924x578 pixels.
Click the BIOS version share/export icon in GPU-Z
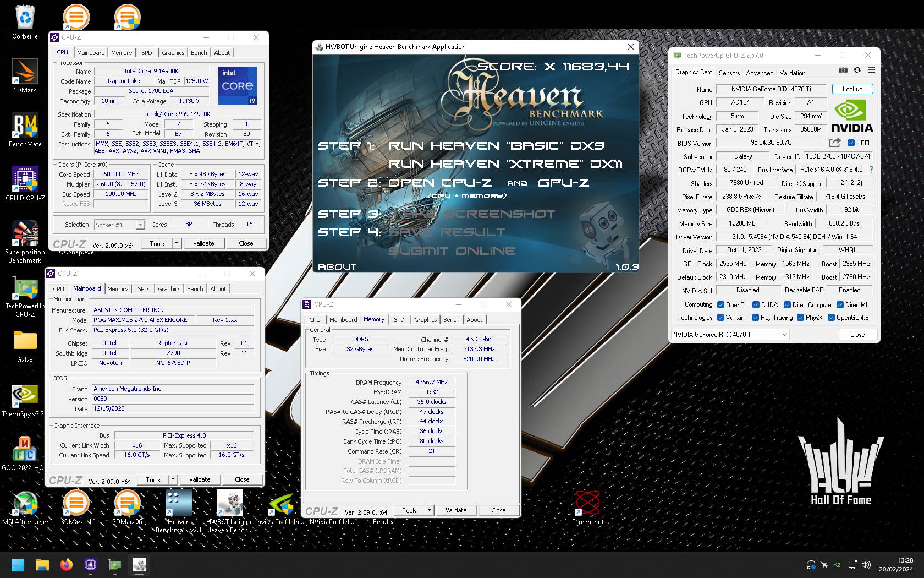[835, 143]
